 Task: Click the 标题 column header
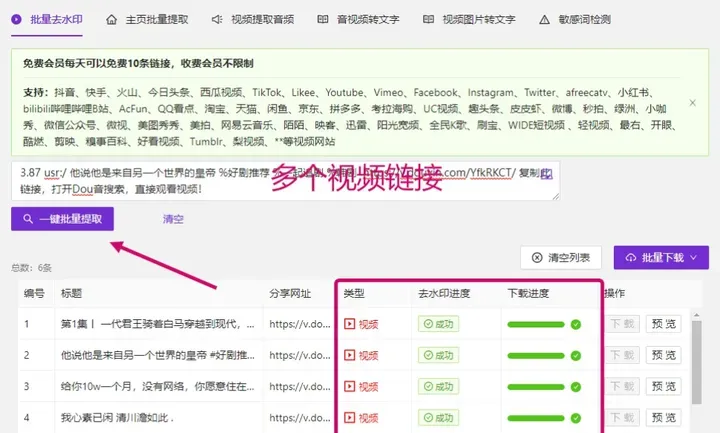pyautogui.click(x=71, y=293)
